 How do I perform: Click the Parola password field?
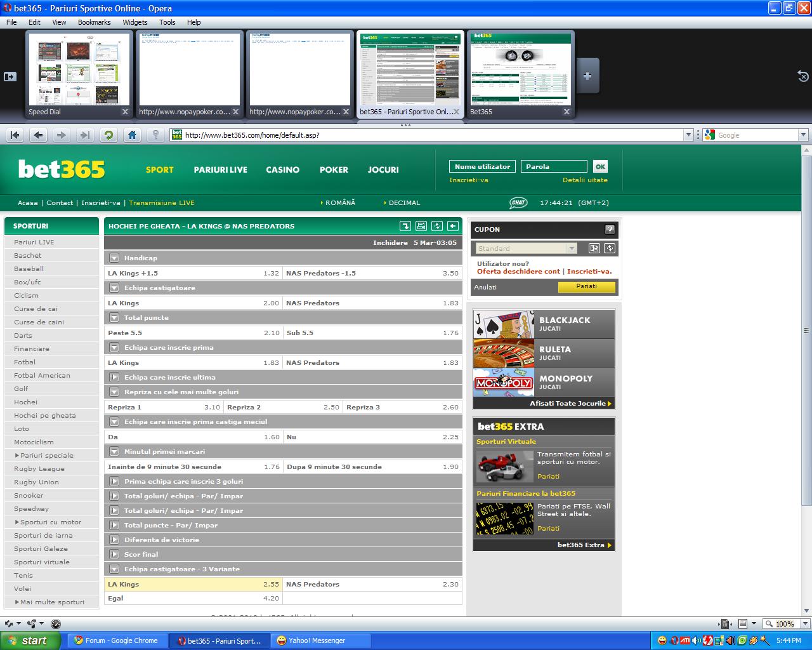coord(554,166)
